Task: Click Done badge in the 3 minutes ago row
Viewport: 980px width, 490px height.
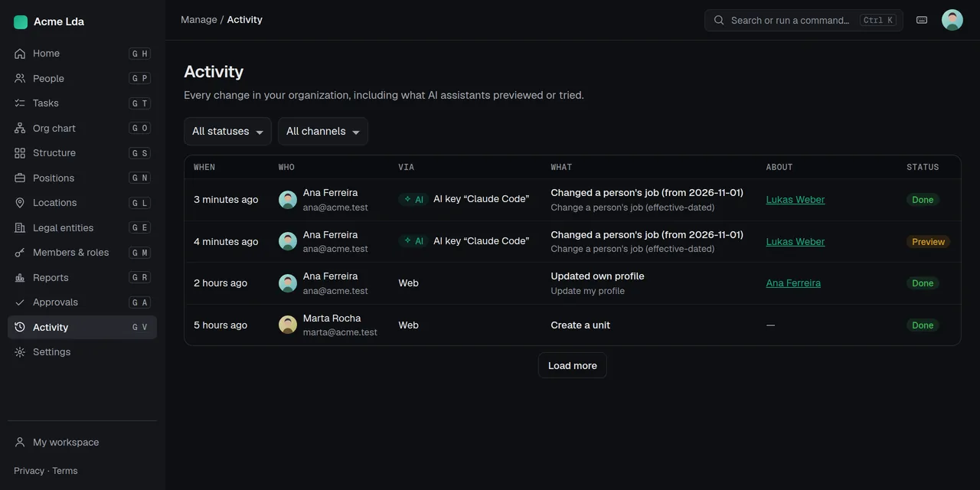Action: (x=923, y=200)
